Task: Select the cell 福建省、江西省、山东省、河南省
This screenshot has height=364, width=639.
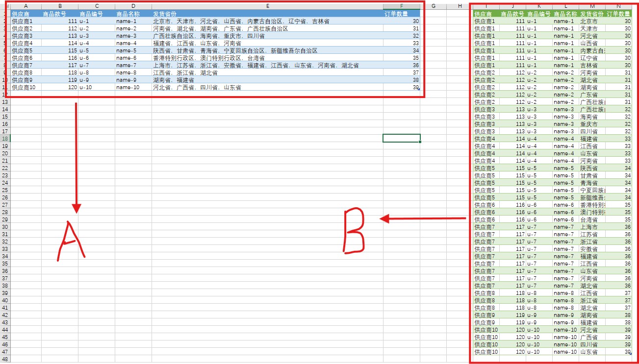Action: [267, 43]
